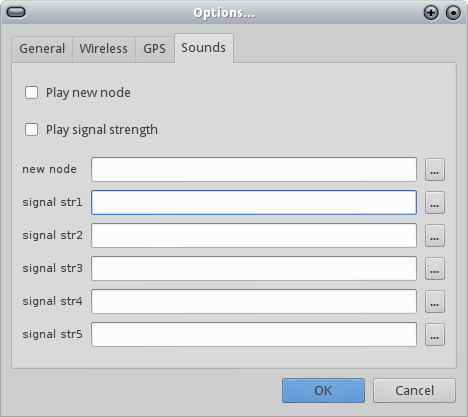This screenshot has height=417, width=468.
Task: Toggle the Play signal strength checkbox
Action: pyautogui.click(x=31, y=129)
